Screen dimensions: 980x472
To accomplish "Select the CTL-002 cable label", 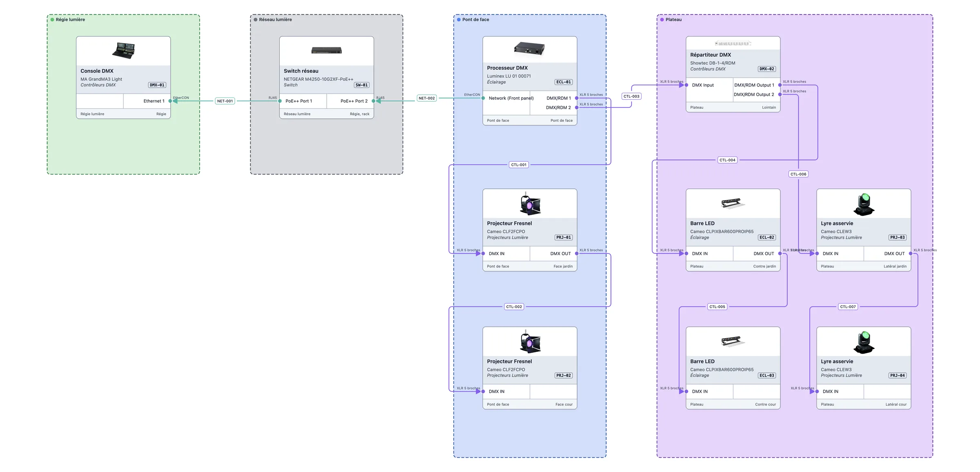I will click(x=514, y=307).
